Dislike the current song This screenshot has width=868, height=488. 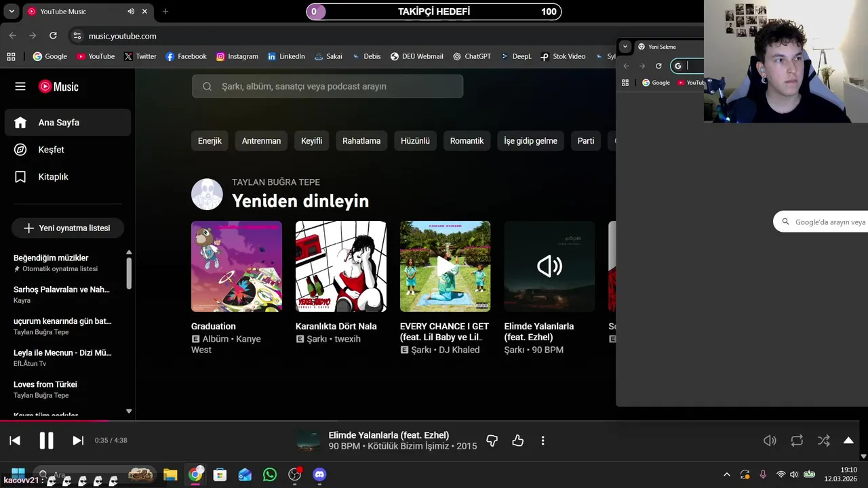point(492,441)
